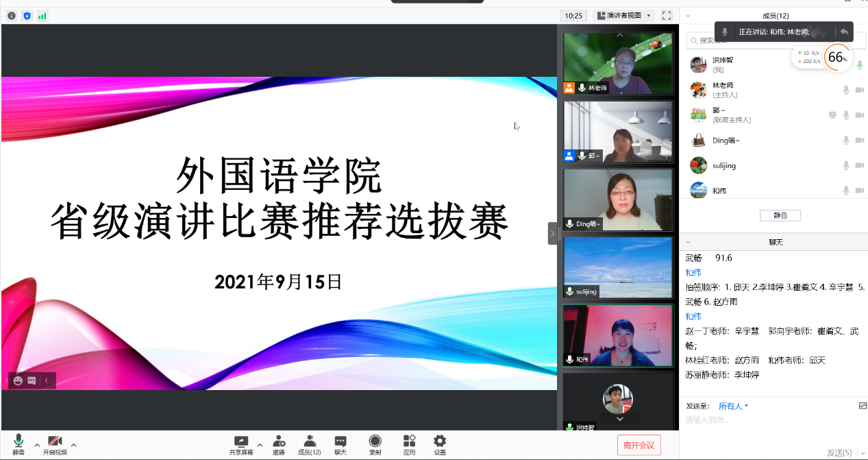Screen dimensions: 868x460
Task: Select 洪炜智 (我) in member list
Action: pyautogui.click(x=774, y=64)
